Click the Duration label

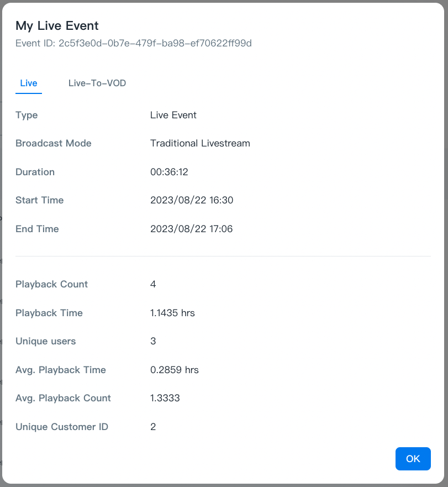[x=35, y=172]
